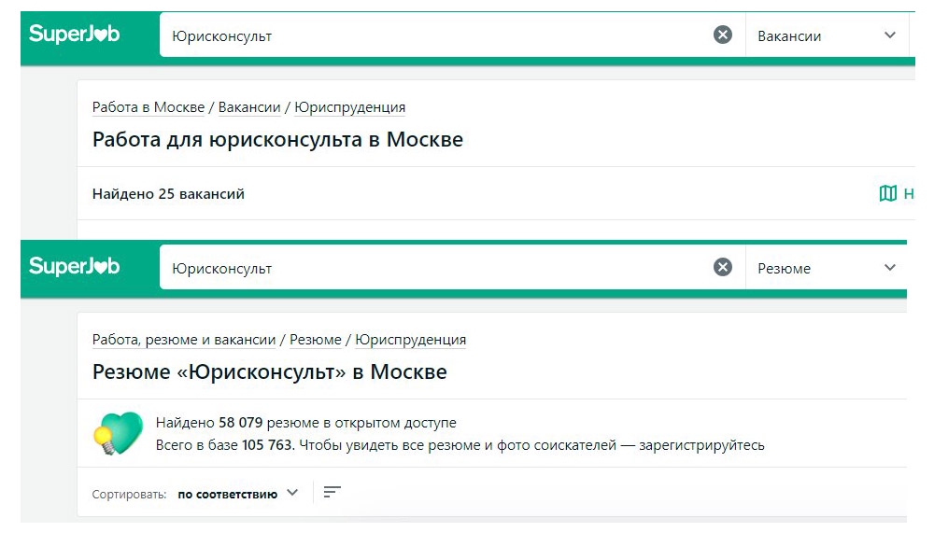
Task: Open Работа, резюме и вакансии breadcrumb
Action: (184, 340)
